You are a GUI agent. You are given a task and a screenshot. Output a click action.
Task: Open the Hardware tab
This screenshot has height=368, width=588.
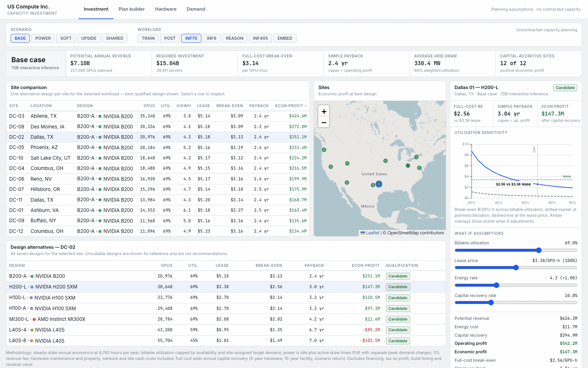tap(166, 9)
